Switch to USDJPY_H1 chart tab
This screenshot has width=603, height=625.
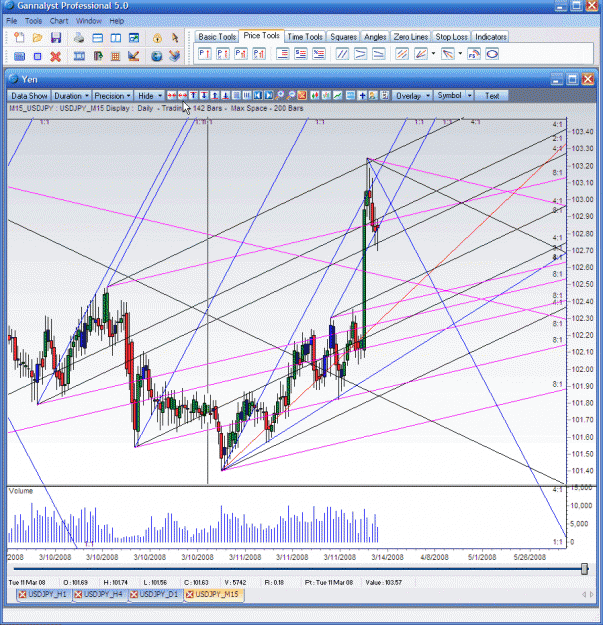tap(47, 594)
